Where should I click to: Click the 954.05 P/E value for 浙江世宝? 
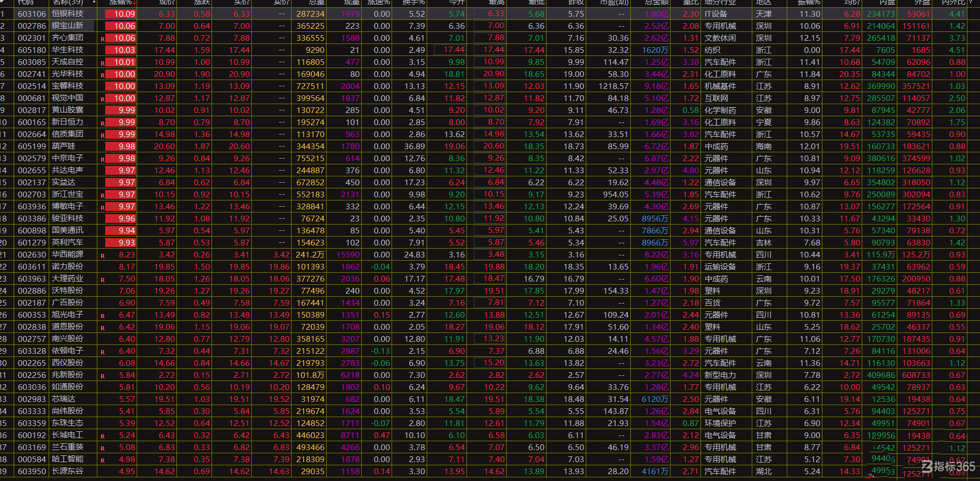[x=616, y=194]
